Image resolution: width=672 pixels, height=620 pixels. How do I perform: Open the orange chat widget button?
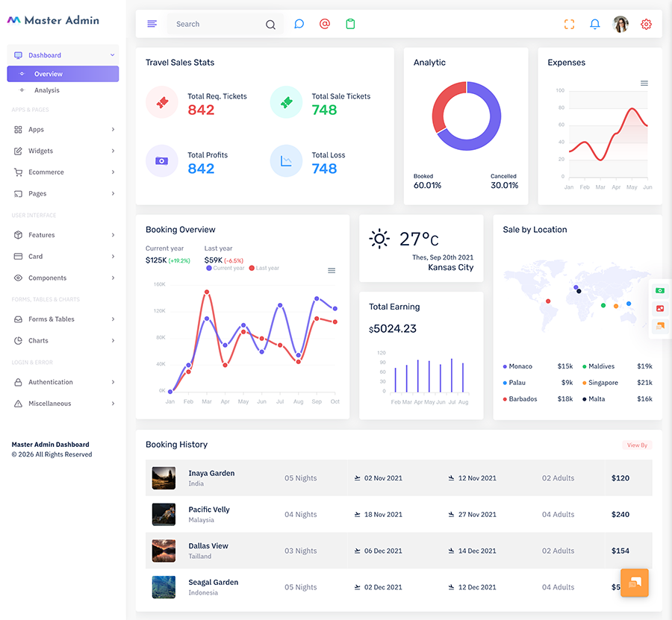pyautogui.click(x=634, y=582)
